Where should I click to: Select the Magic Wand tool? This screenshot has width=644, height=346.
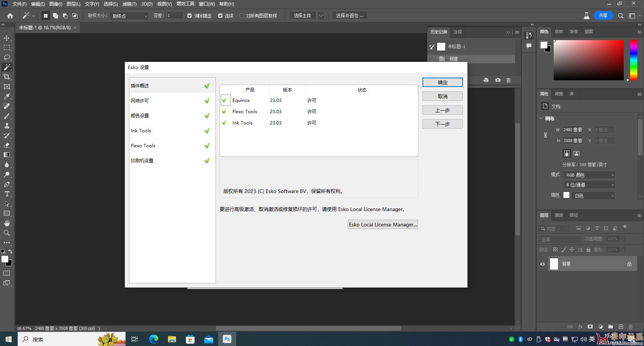tap(7, 67)
